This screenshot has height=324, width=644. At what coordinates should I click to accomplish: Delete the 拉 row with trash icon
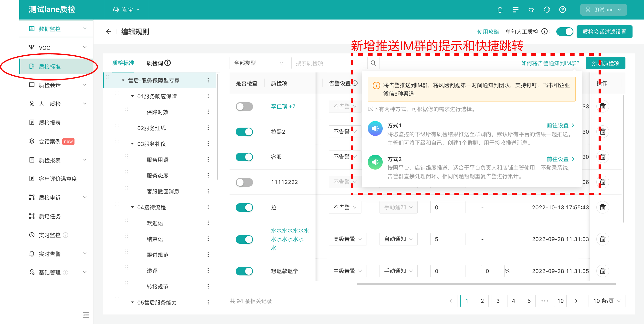point(603,207)
